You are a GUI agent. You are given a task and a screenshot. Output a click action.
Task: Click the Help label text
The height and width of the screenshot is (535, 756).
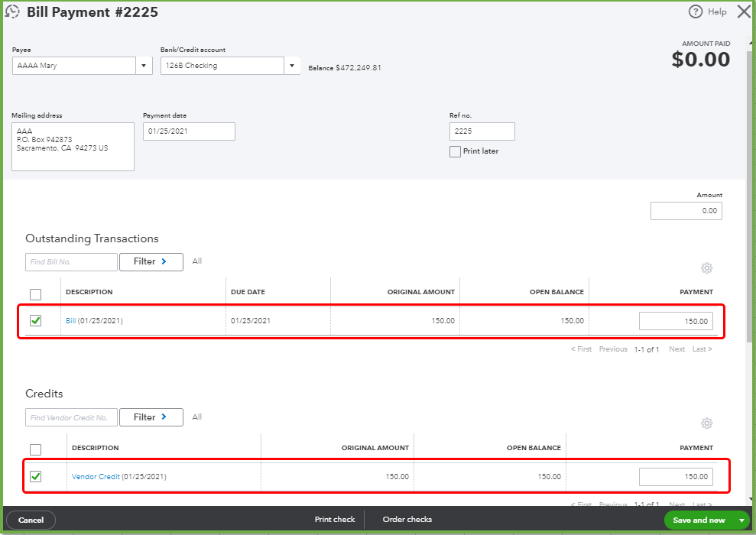717,11
